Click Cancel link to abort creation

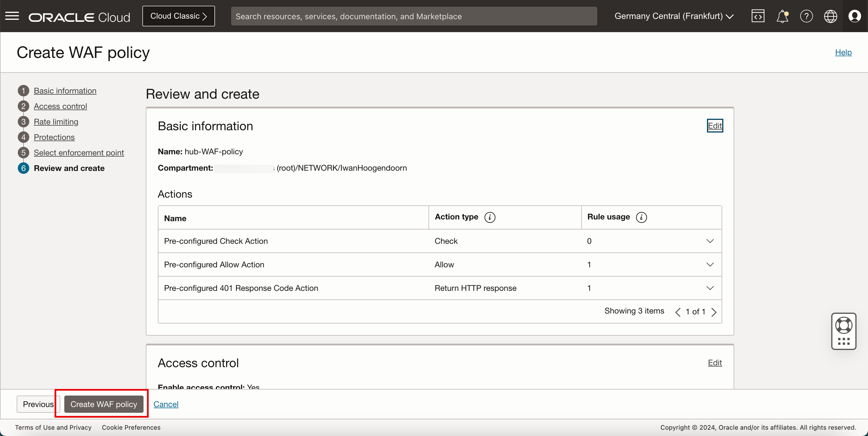tap(166, 404)
